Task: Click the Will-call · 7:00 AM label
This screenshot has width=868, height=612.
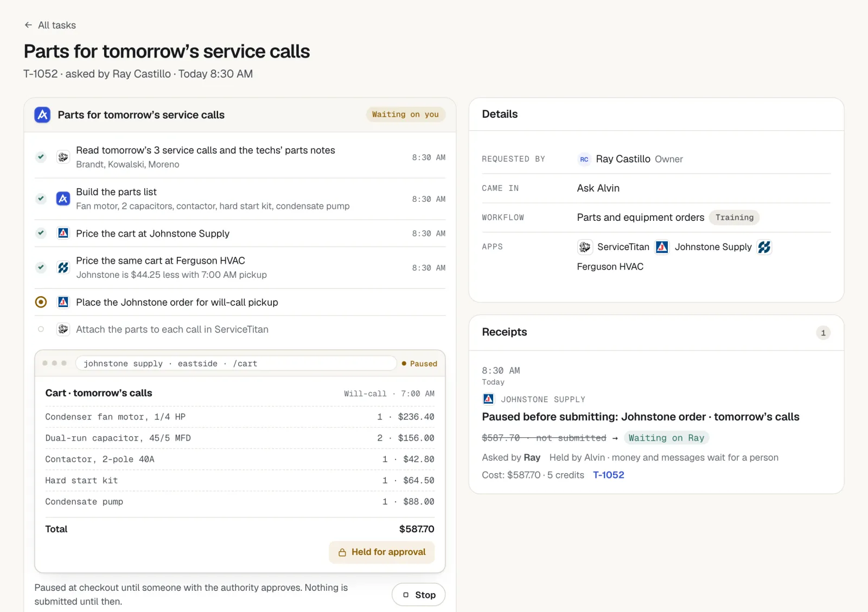Action: tap(389, 393)
